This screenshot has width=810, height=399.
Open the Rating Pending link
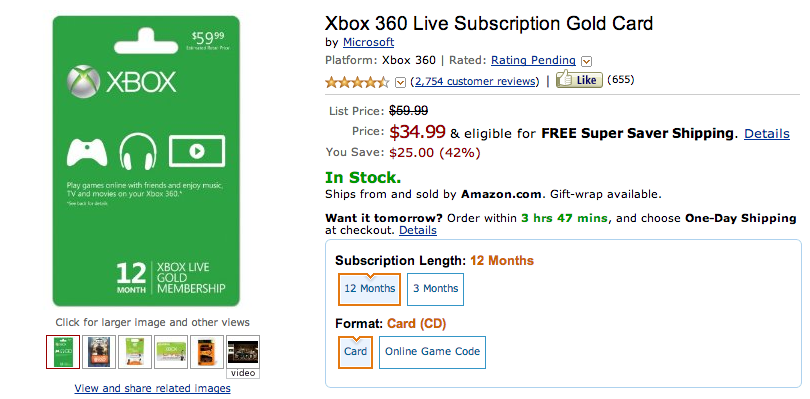533,60
